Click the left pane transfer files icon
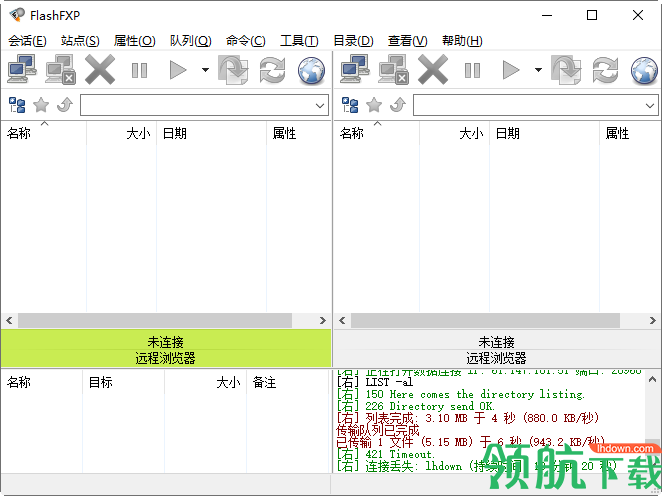This screenshot has height=496, width=662. click(x=233, y=70)
